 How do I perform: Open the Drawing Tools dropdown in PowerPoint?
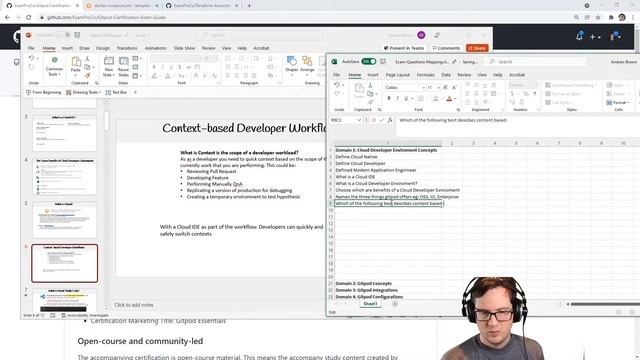84,92
